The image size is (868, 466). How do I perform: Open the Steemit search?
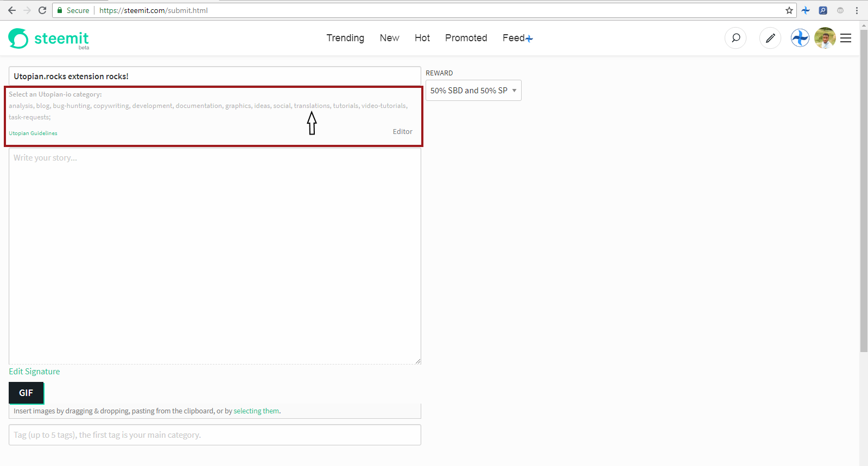point(736,38)
